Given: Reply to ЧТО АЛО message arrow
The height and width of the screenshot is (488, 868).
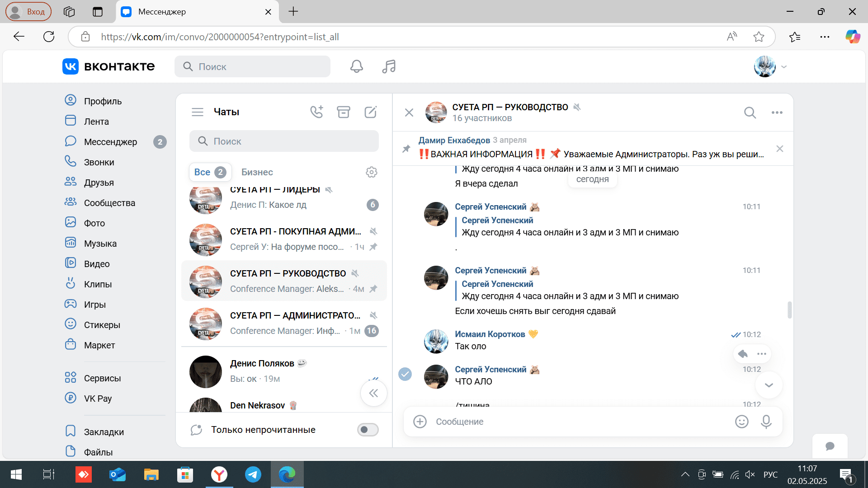Looking at the screenshot, I should 743,354.
